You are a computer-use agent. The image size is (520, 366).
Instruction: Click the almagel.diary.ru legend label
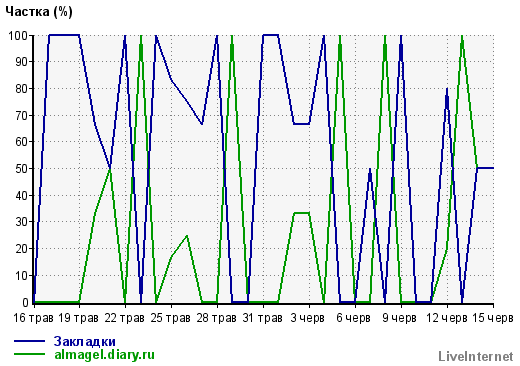[x=104, y=354]
